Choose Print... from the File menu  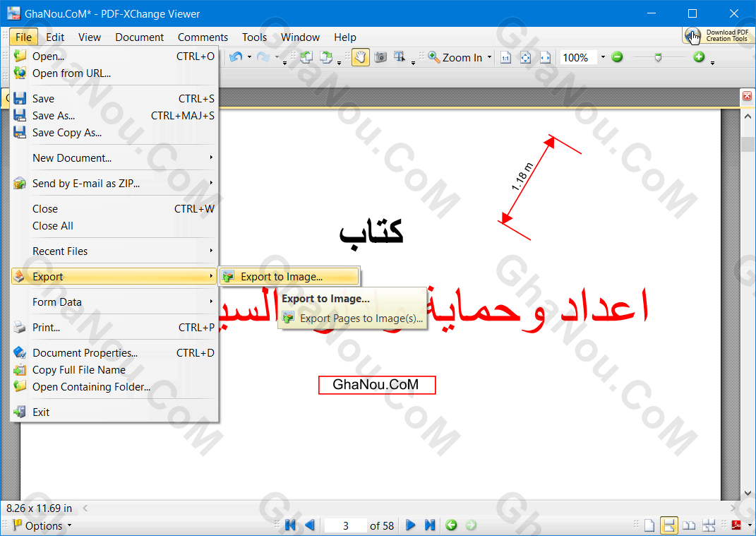pyautogui.click(x=114, y=328)
